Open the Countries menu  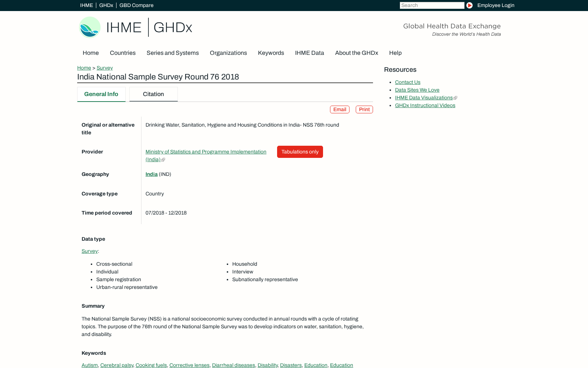coord(123,53)
